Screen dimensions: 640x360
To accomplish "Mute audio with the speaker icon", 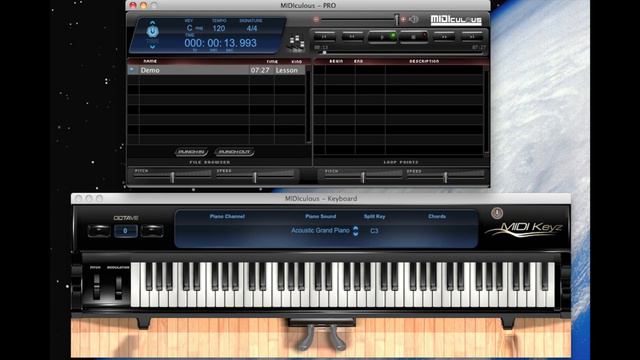I will 413,19.
